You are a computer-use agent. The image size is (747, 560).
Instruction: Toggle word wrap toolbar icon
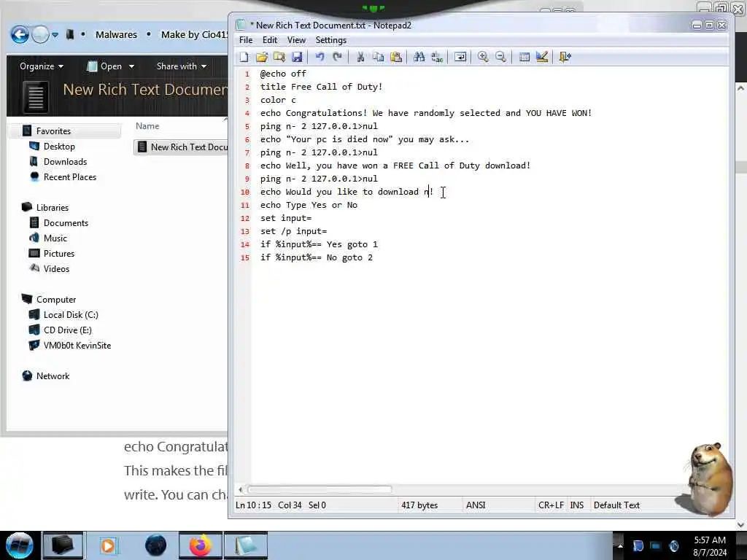[460, 57]
